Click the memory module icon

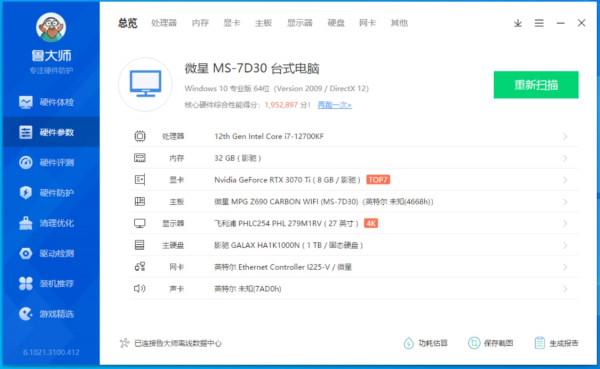140,158
